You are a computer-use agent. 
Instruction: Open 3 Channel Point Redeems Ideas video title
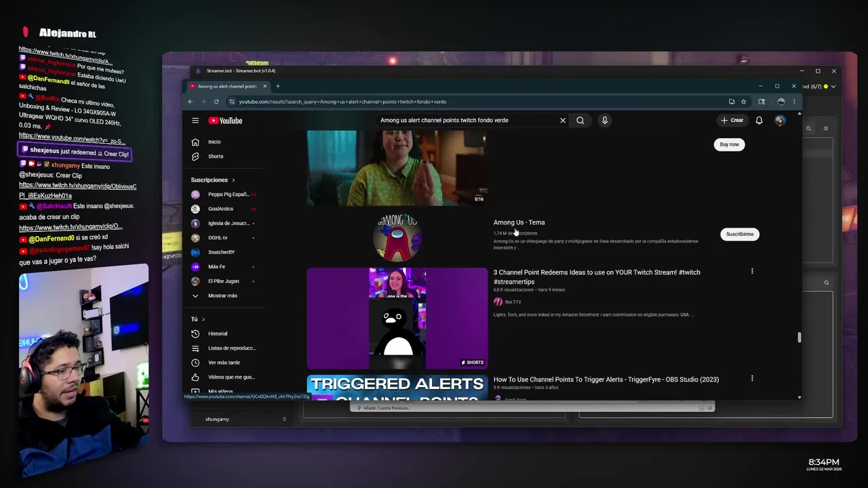[597, 277]
